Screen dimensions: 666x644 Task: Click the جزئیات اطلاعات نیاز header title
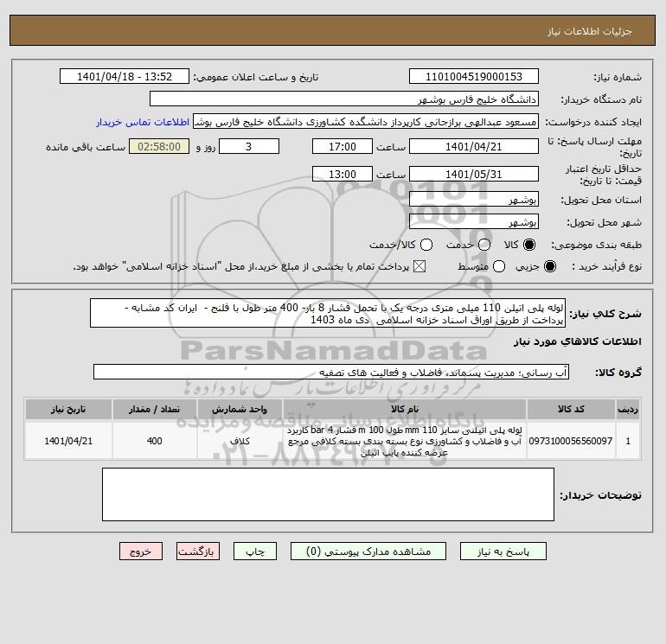590,31
